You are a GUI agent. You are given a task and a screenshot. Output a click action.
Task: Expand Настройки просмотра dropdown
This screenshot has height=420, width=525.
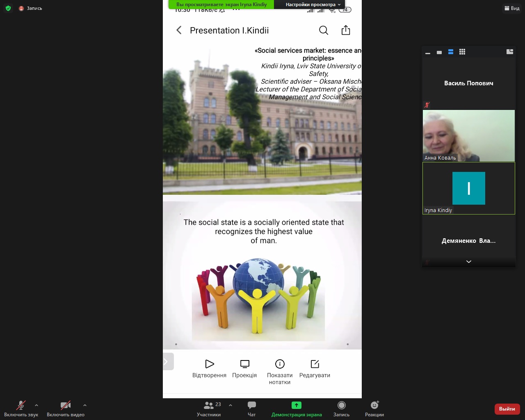tap(313, 5)
